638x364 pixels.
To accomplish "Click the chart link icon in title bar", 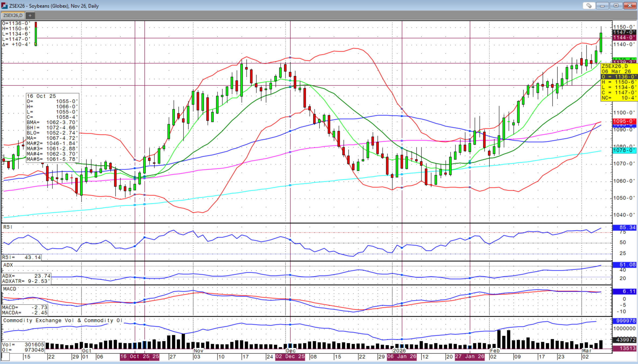I will click(589, 6).
